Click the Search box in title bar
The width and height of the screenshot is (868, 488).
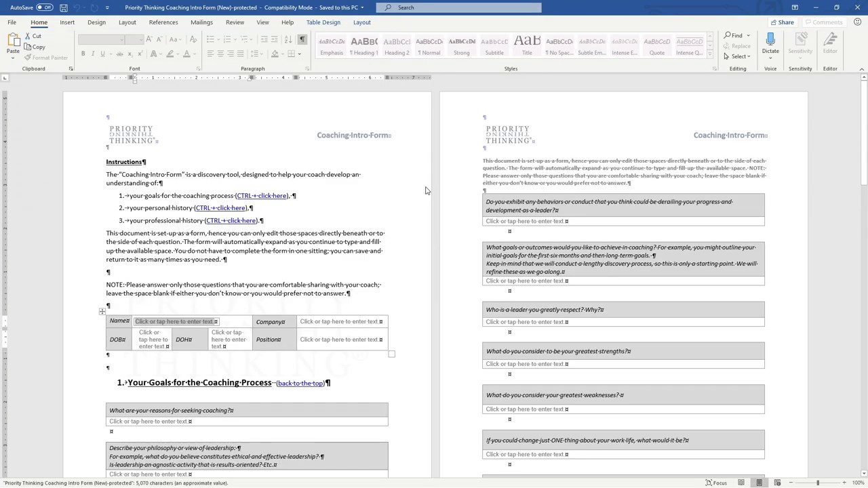[x=459, y=7]
